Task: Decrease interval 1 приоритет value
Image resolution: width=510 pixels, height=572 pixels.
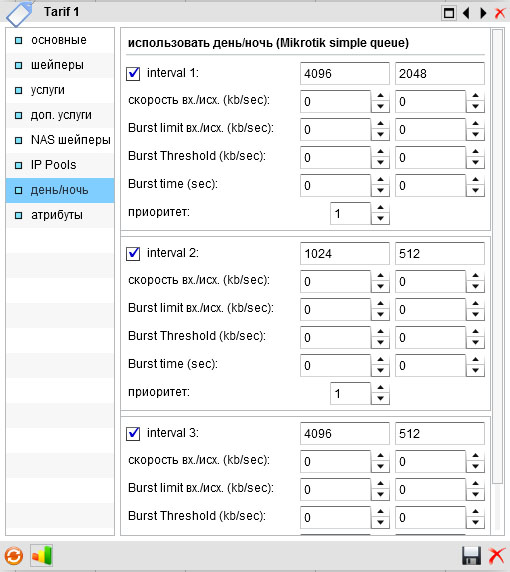Action: point(380,219)
